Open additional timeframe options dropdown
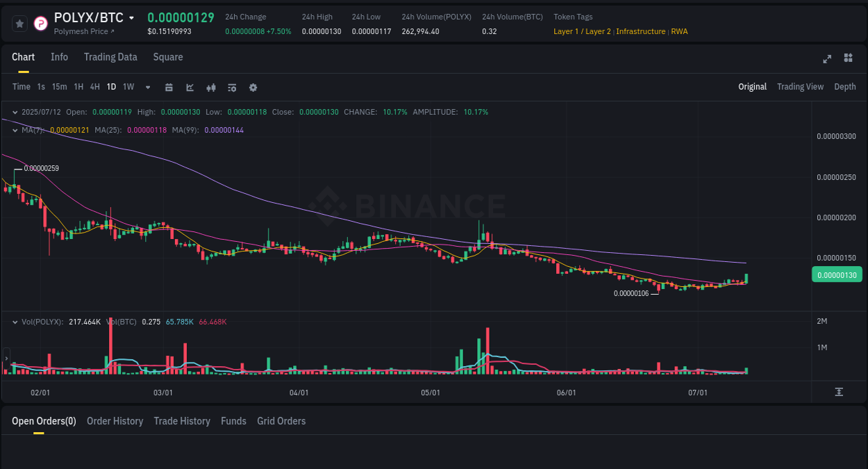The width and height of the screenshot is (868, 469). (147, 87)
